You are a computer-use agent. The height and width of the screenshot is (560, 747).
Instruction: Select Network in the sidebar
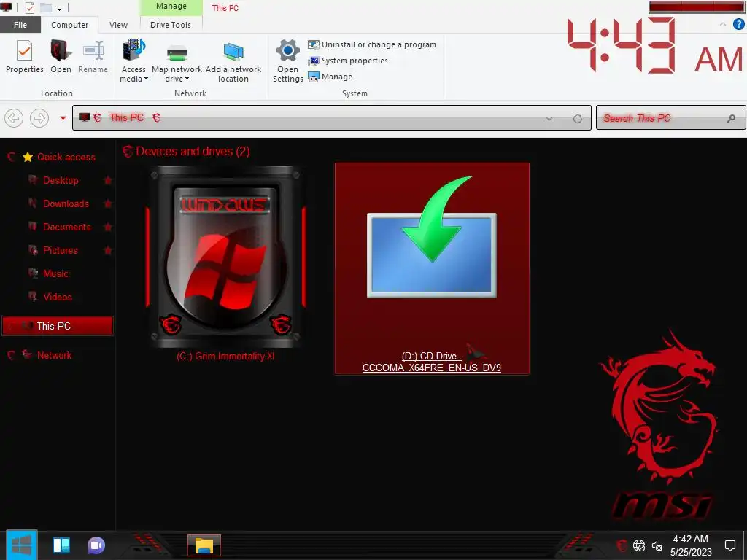[54, 355]
